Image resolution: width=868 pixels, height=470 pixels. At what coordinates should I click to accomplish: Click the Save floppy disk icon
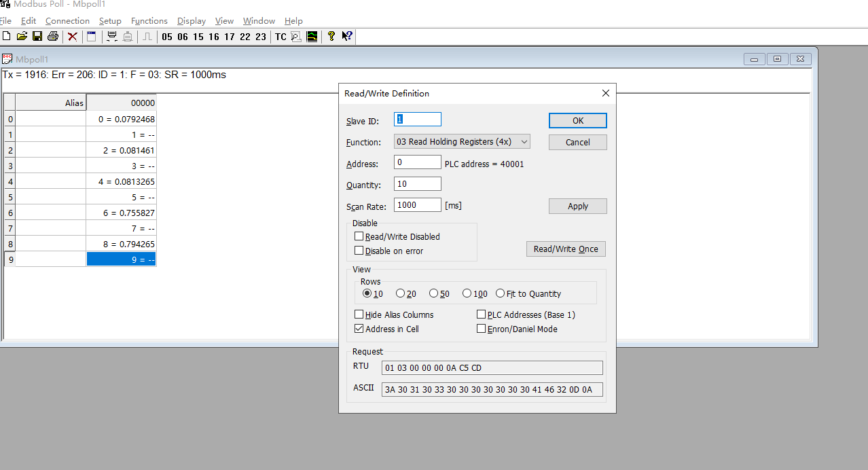(37, 37)
